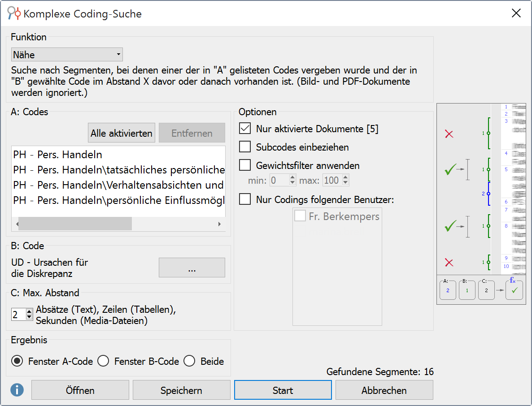This screenshot has height=406, width=532.
Task: Select the tatsächliches persönliche code row
Action: pos(118,170)
